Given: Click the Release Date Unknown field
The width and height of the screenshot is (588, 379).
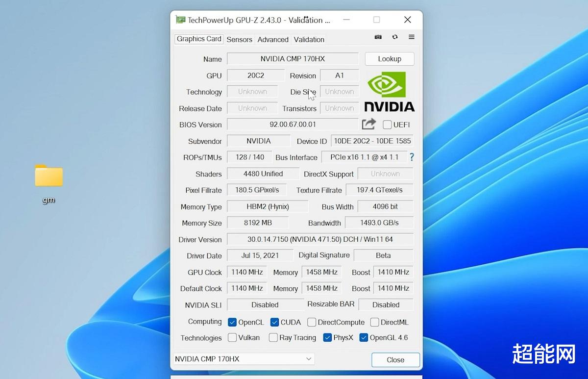Looking at the screenshot, I should point(252,108).
